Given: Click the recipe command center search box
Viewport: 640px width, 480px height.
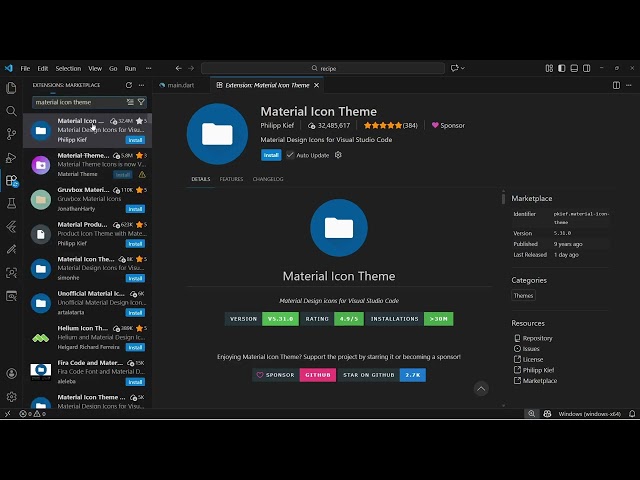Looking at the screenshot, I should click(x=323, y=68).
